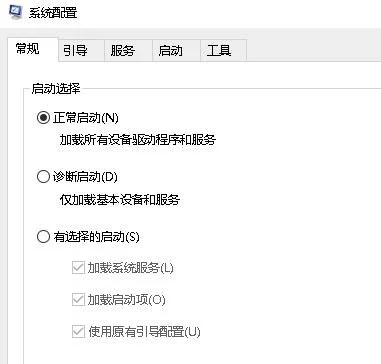Click the 加载启动项(O) label text
This screenshot has width=381, height=364.
tap(127, 300)
